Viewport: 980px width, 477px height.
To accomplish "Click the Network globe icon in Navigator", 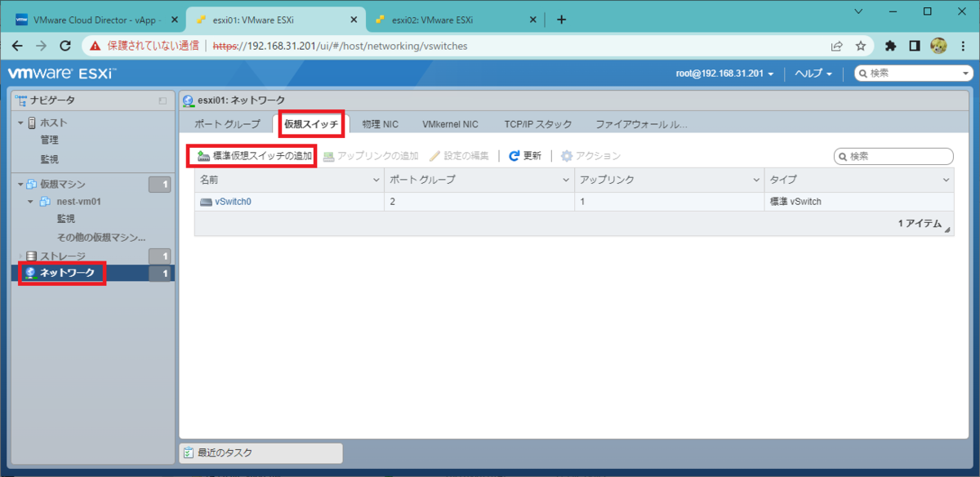I will [31, 273].
